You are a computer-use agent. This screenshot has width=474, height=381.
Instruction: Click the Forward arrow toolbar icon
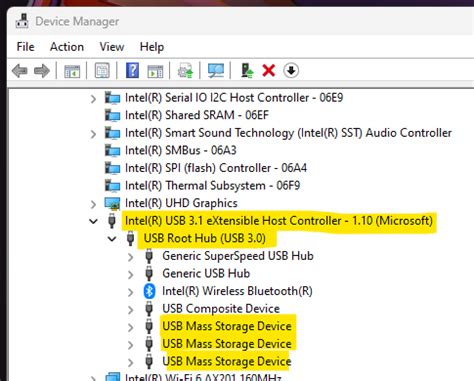tap(42, 71)
